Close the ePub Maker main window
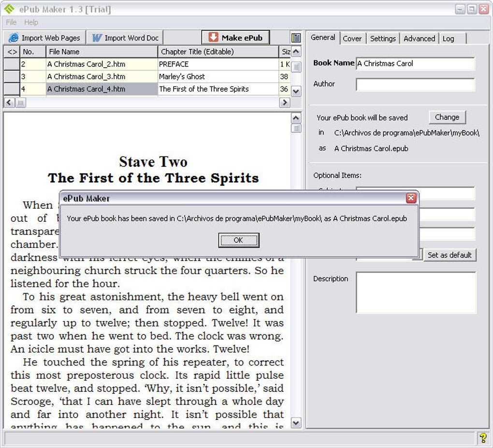Viewport: 493px width, 448px height. (483, 9)
